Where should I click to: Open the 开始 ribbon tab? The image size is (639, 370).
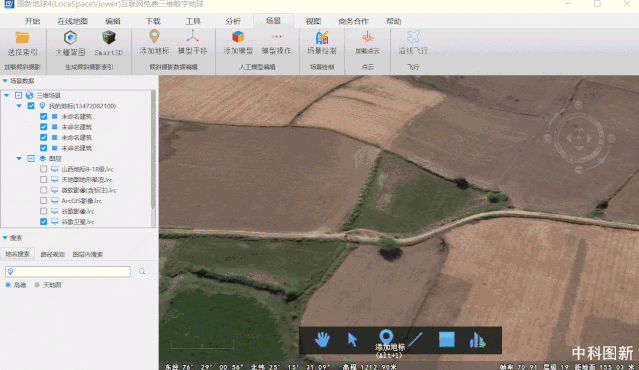32,21
